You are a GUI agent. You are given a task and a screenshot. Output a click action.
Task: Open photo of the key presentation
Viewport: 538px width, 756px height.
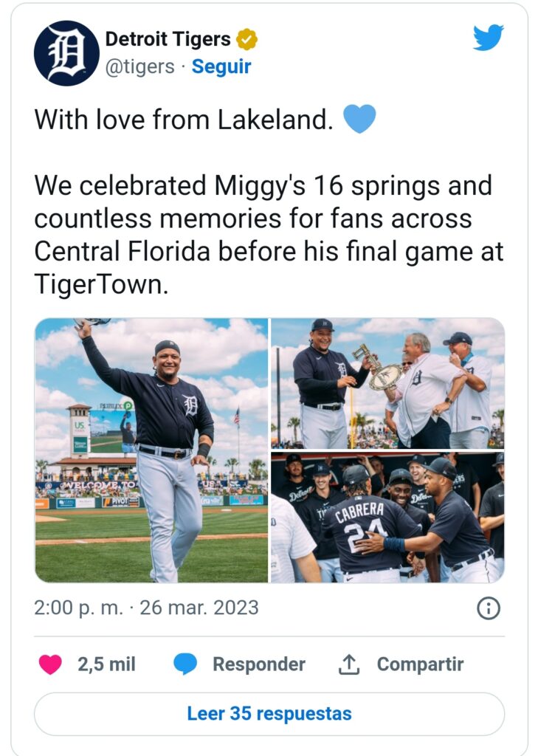click(387, 383)
